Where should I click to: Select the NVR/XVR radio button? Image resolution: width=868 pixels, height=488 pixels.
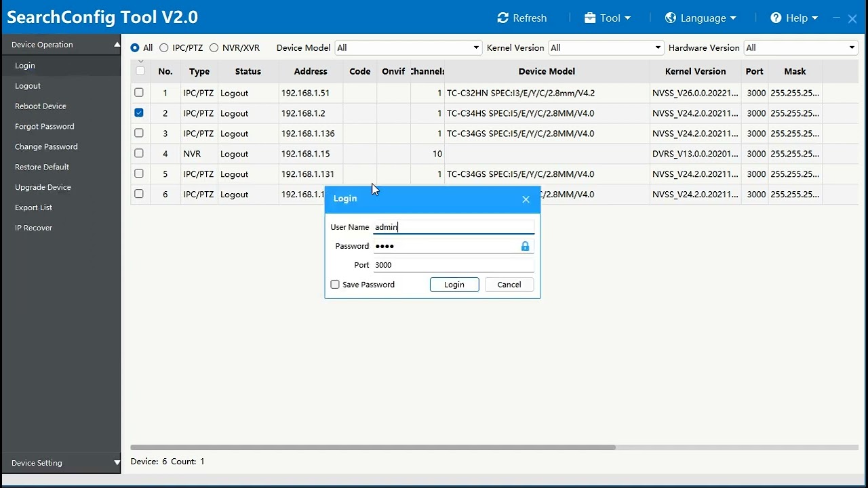click(214, 48)
